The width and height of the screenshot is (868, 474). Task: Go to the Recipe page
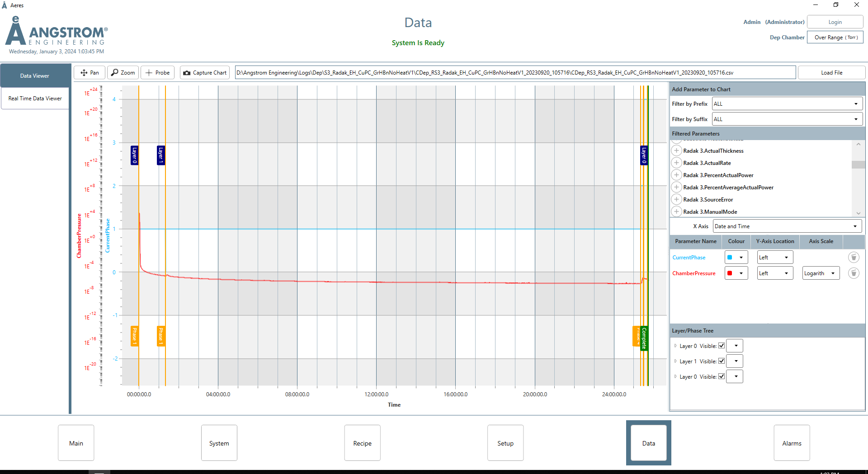coord(362,443)
